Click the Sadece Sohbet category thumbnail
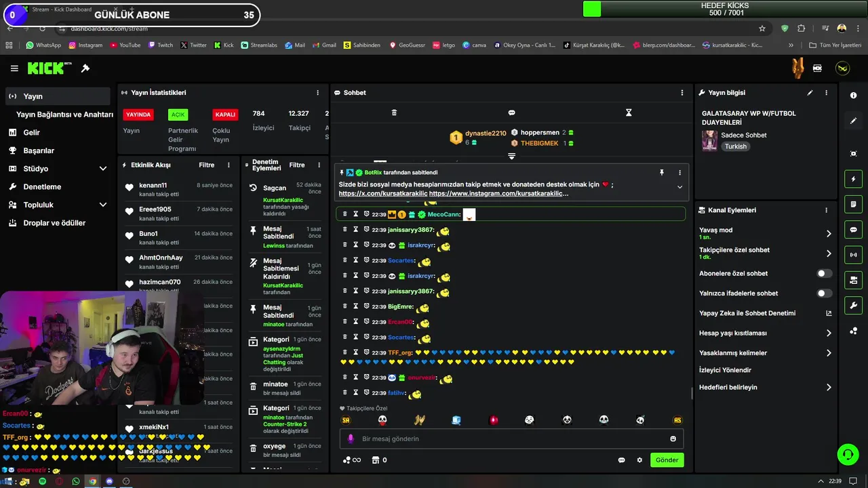Screen dimensions: 868x488 [709, 140]
